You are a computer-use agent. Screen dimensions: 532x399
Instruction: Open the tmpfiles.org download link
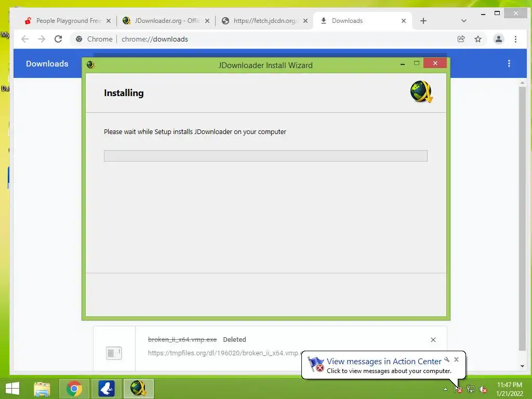pos(224,353)
